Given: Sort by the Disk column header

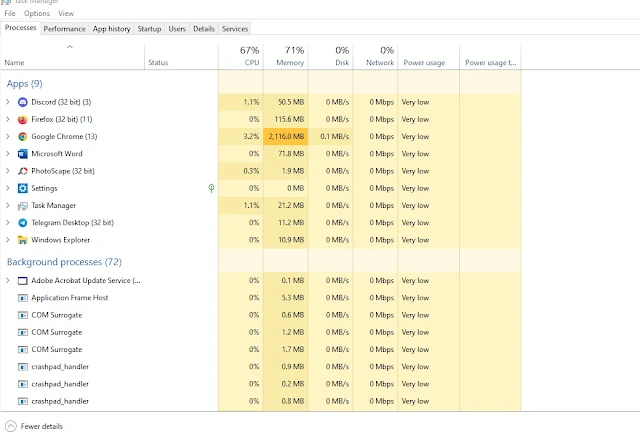Looking at the screenshot, I should [331, 56].
